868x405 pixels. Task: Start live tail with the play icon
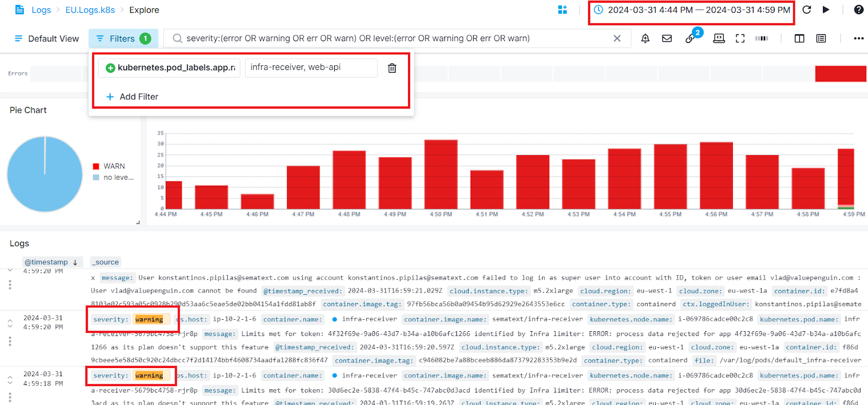click(x=826, y=10)
